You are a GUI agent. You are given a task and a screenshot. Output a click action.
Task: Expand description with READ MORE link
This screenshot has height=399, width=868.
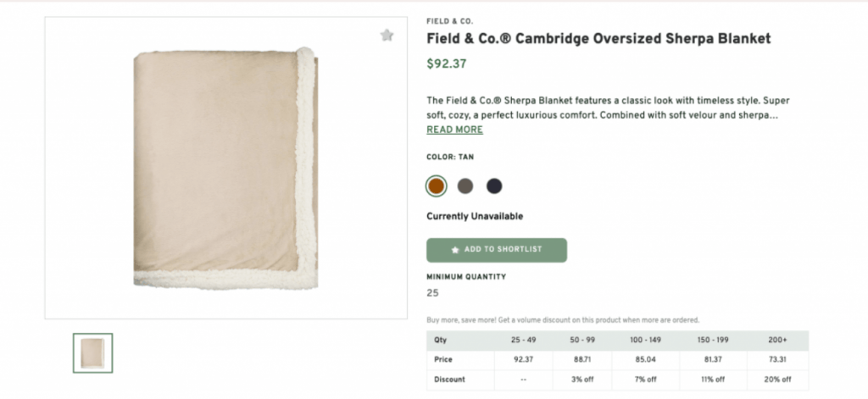tap(454, 130)
